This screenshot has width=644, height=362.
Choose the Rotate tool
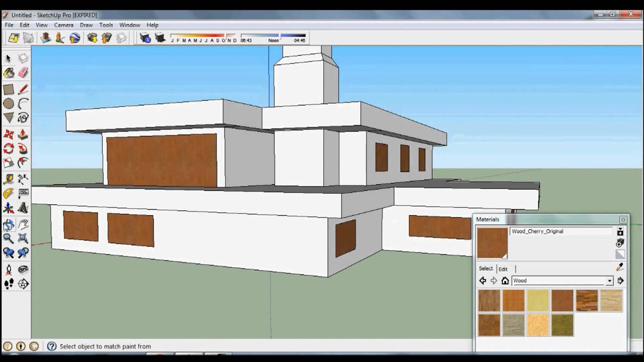[x=9, y=149]
